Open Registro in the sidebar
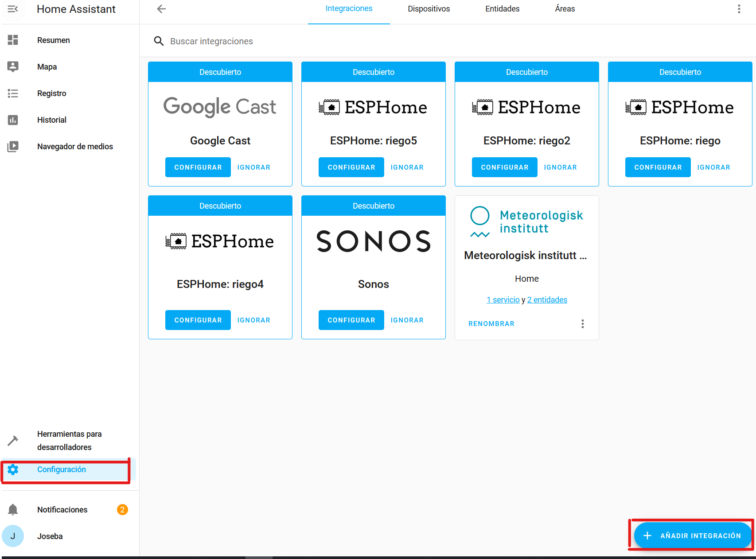Screen dimensions: 756x559 point(69,93)
